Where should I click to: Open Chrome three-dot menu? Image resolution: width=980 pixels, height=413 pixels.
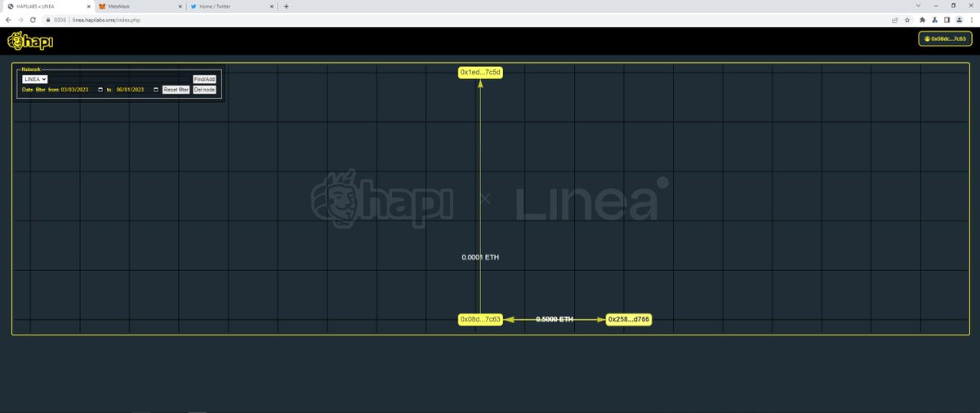point(971,20)
